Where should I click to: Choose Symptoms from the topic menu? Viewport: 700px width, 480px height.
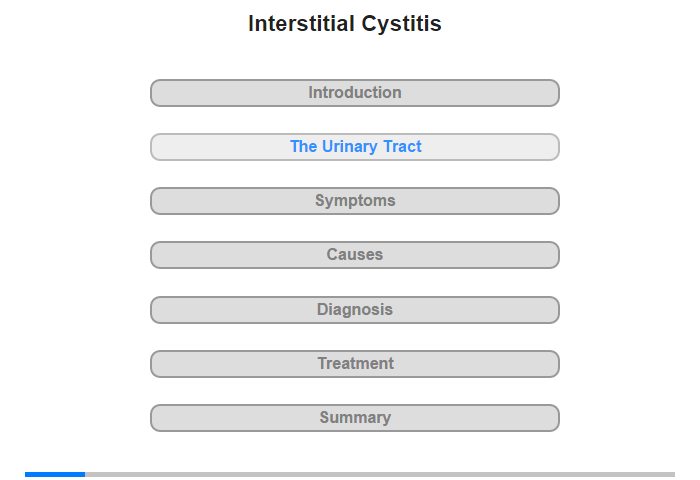pyautogui.click(x=355, y=201)
